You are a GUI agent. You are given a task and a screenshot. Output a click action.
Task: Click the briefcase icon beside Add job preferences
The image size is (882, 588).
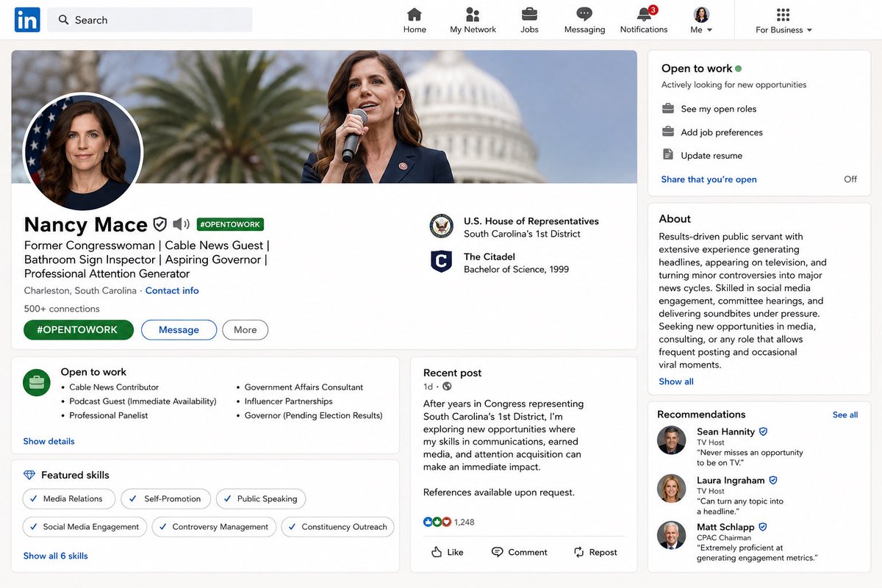point(668,132)
